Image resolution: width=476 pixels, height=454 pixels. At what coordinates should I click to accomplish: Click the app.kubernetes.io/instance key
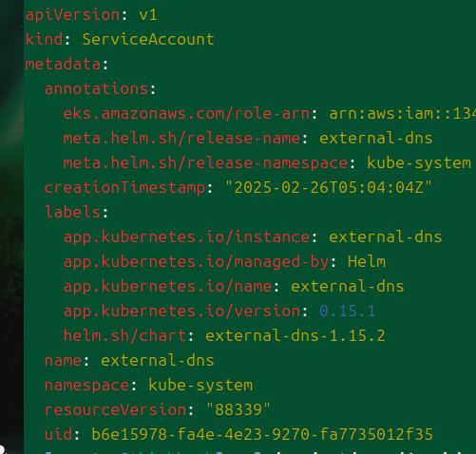point(186,237)
